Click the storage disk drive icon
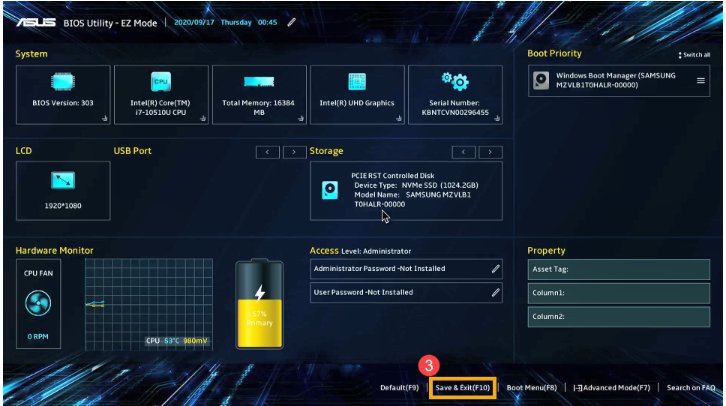 (x=329, y=188)
